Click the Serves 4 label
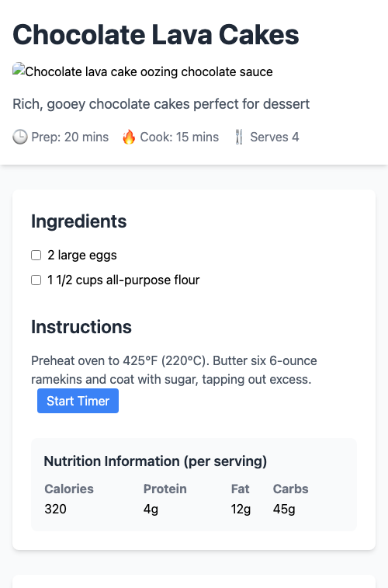The image size is (388, 588). coord(275,137)
